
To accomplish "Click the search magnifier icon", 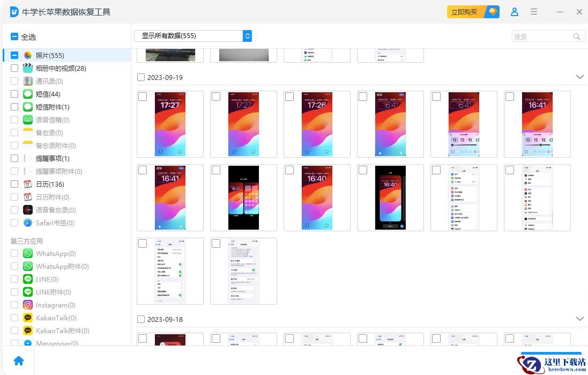I will [x=577, y=36].
